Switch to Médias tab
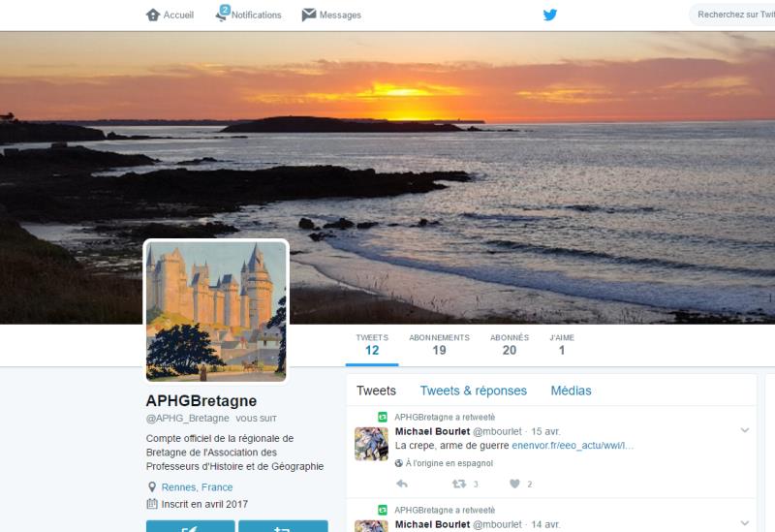 point(571,391)
